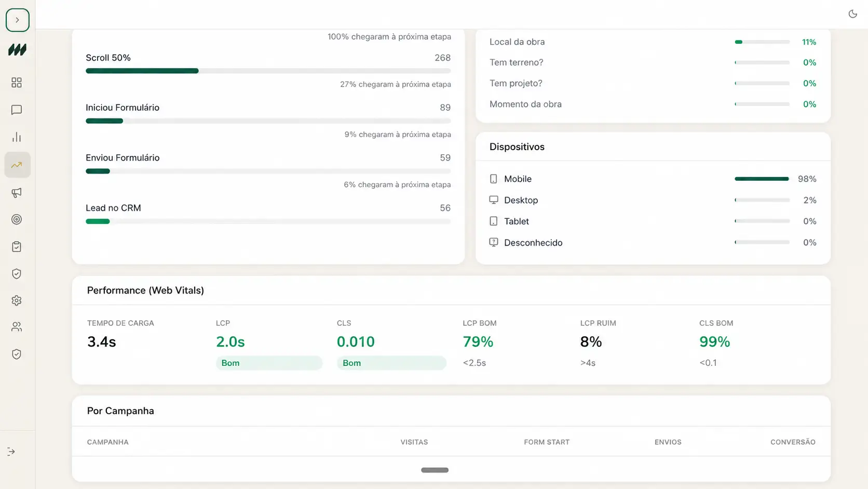The image size is (868, 489).
Task: Click the Iniciou Formulário funnel label
Action: (123, 108)
